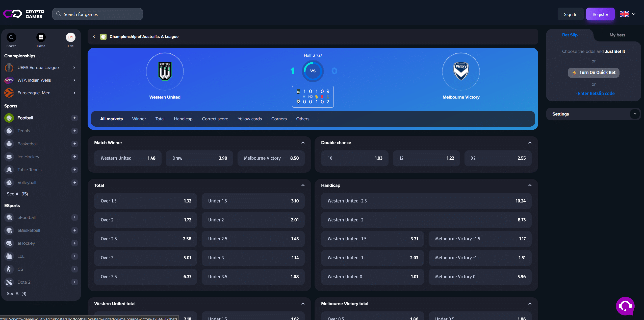Open the Home grid icon
Image resolution: width=644 pixels, height=320 pixels.
click(41, 37)
